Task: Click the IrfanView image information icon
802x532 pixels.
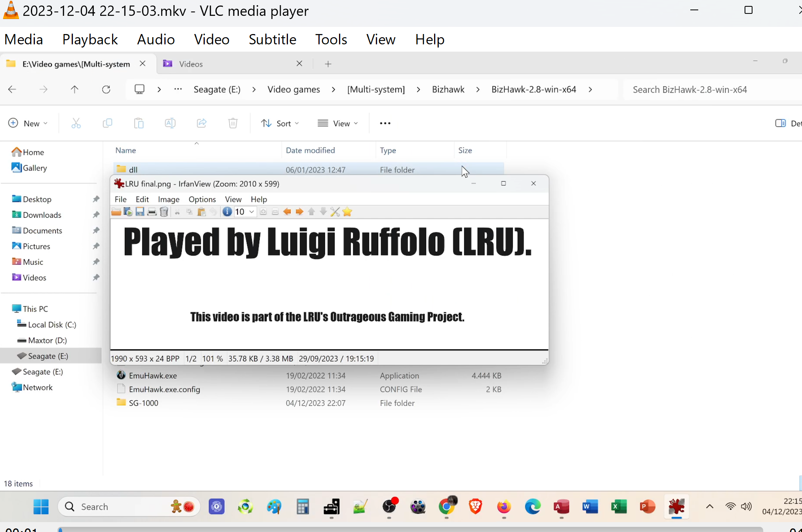Action: click(227, 212)
